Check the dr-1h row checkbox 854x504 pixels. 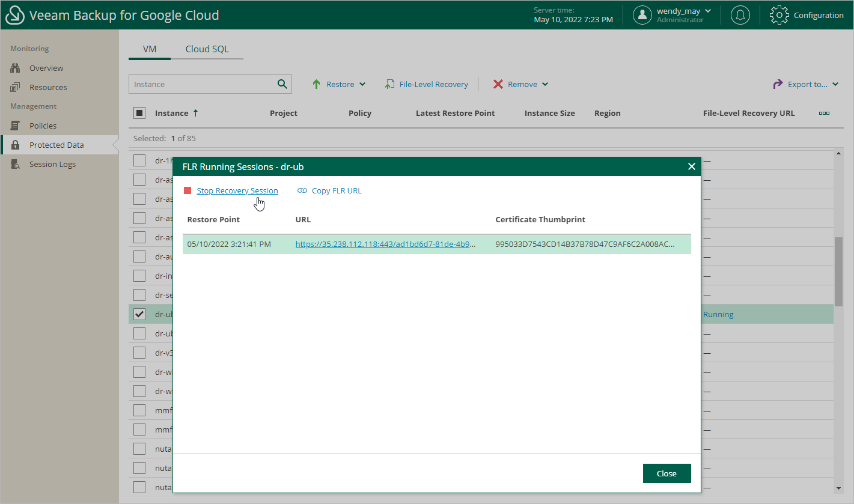click(139, 160)
